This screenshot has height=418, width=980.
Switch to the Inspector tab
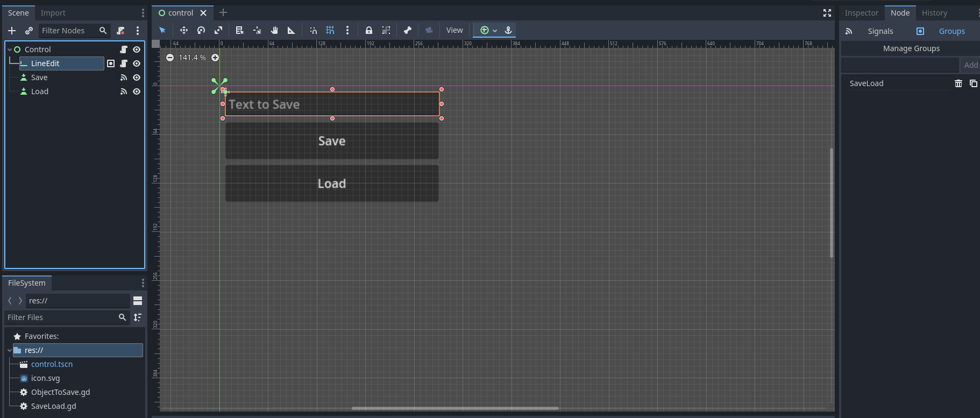[861, 13]
